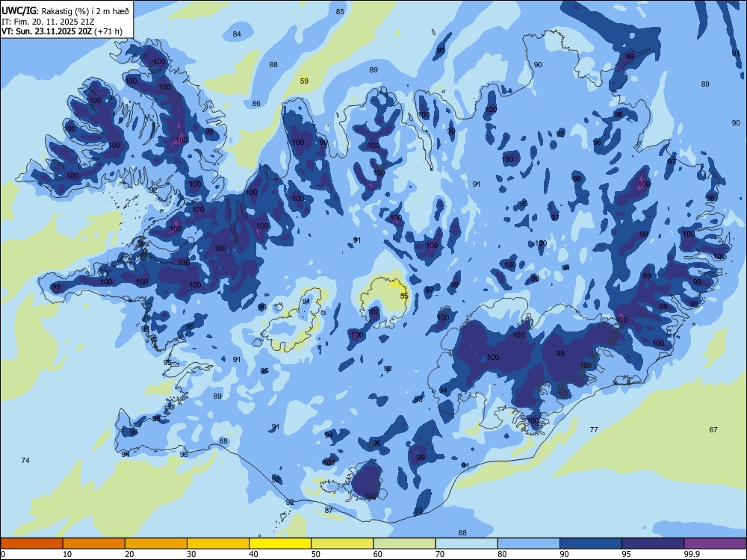Viewport: 747px width, 560px height.
Task: Click the humidity value 77 on the map
Action: [x=594, y=429]
